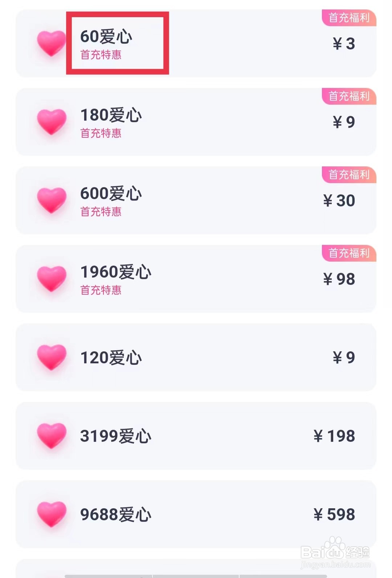
Task: Choose the 1960爱心 package label
Action: coord(116,272)
